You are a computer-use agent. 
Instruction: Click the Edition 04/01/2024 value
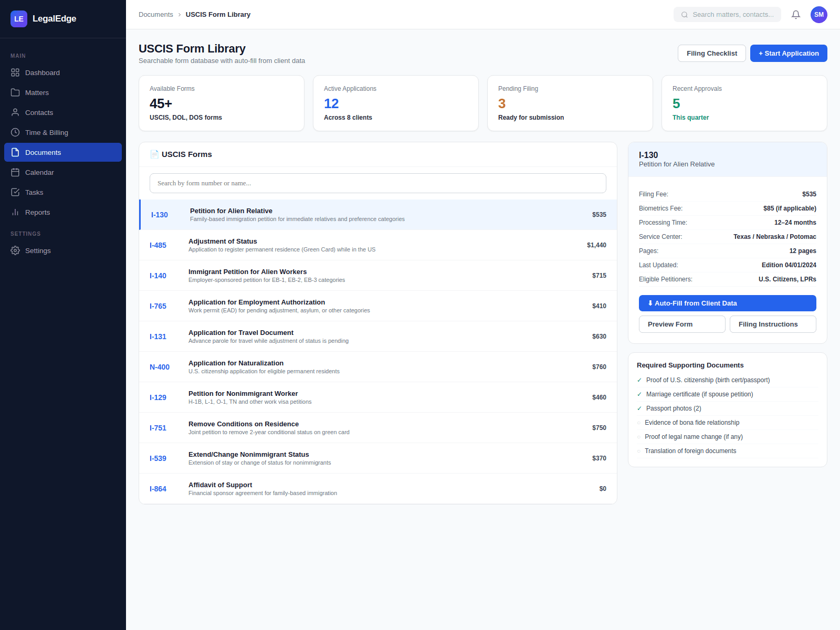[789, 265]
